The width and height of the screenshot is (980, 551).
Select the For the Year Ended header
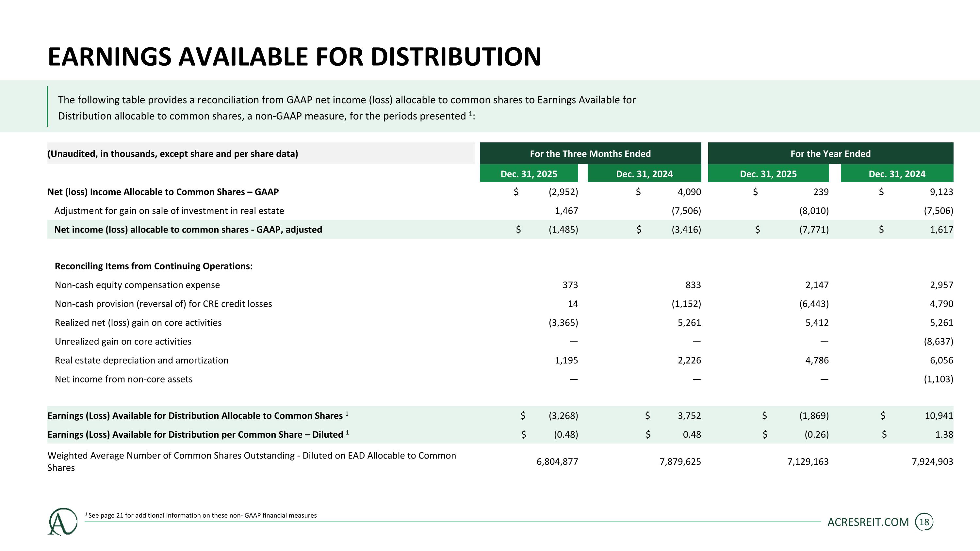pyautogui.click(x=830, y=154)
